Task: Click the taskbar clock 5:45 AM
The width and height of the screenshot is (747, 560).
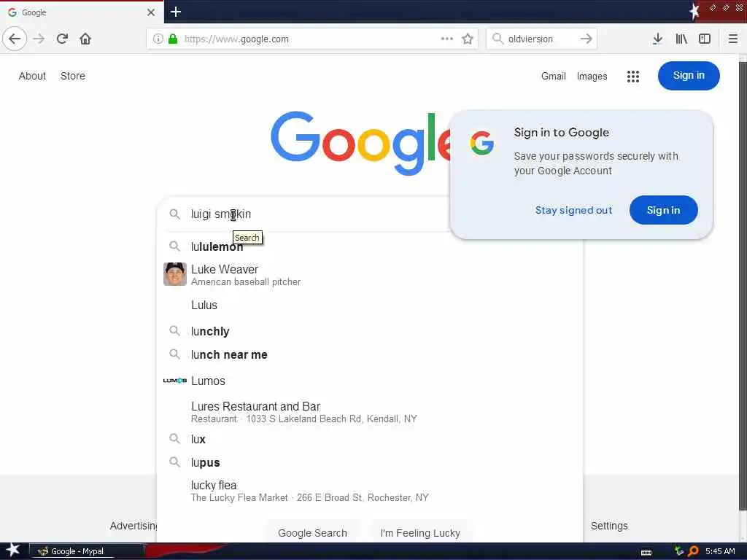Action: (720, 551)
